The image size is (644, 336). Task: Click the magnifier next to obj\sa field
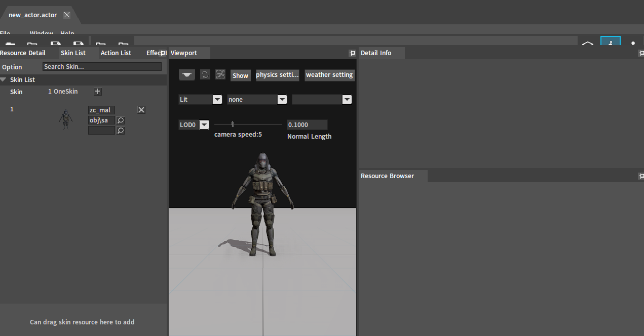[121, 120]
